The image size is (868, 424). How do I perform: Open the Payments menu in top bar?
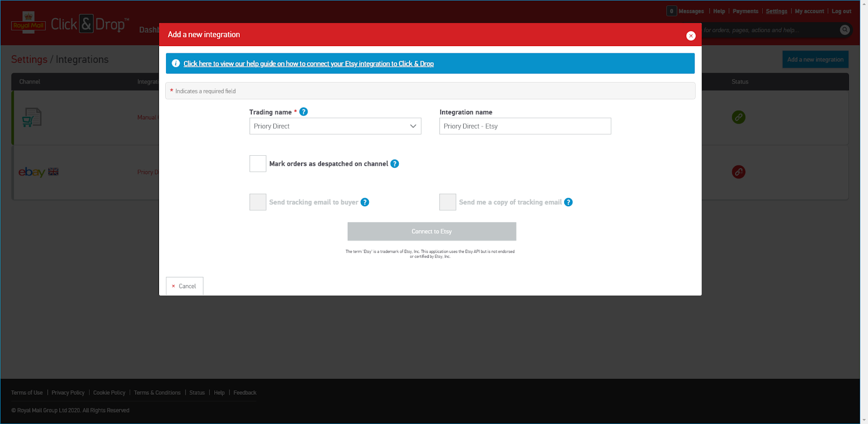745,11
